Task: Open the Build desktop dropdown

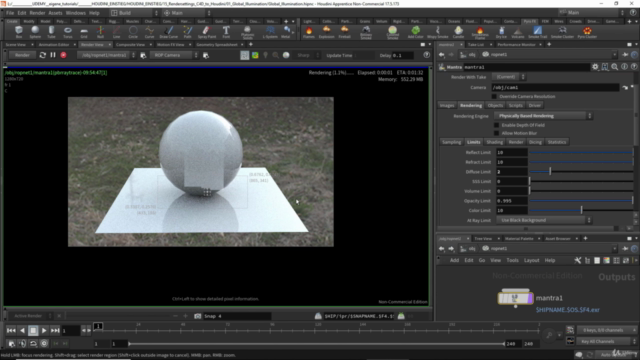Action: [x=134, y=13]
